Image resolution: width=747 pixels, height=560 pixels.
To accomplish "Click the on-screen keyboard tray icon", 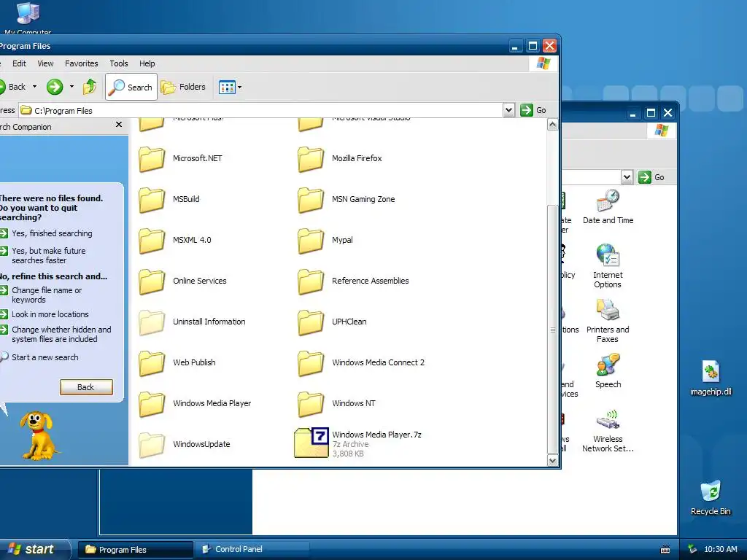I will [665, 550].
